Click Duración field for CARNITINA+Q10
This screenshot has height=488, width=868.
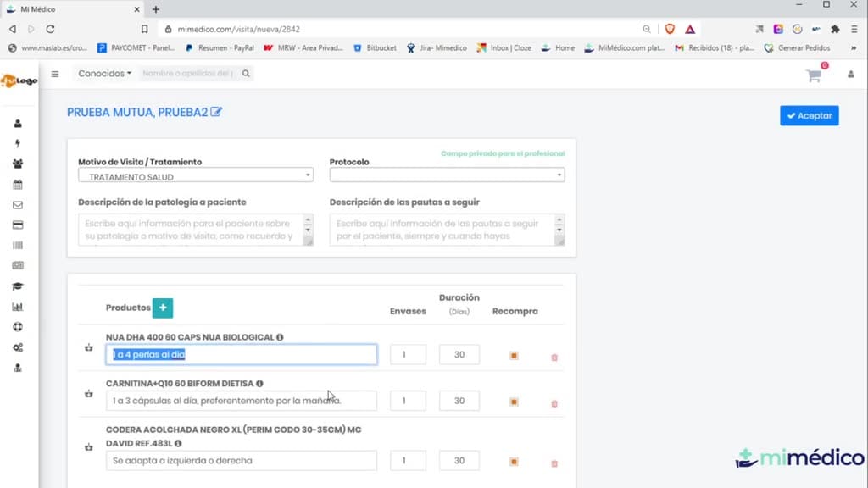[x=459, y=401]
